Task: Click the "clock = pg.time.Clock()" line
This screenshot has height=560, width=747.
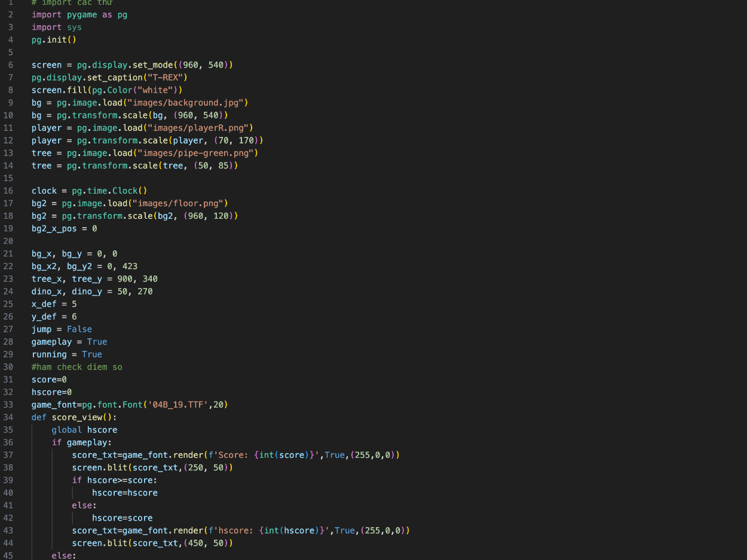Action: coord(89,191)
